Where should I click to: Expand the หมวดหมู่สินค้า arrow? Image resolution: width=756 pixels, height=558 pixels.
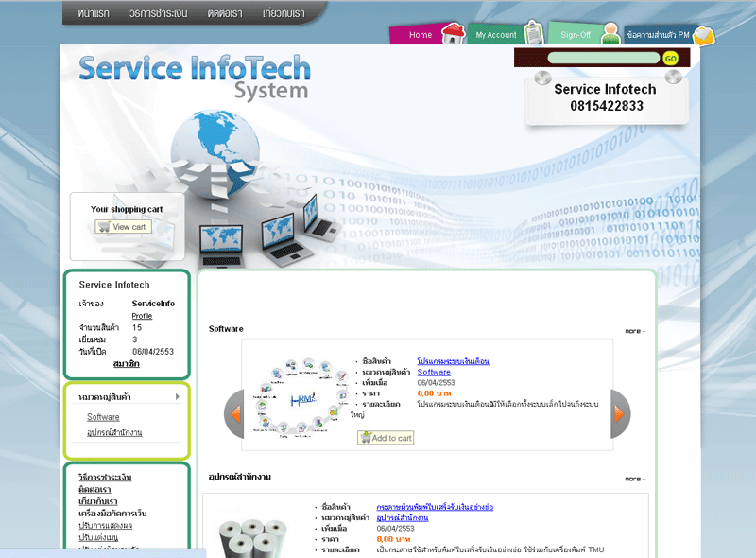[178, 397]
